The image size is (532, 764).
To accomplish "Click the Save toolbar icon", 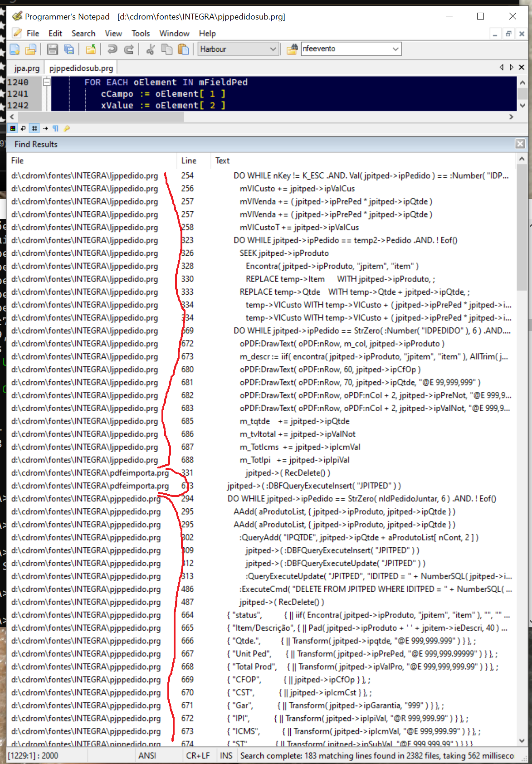I will [x=53, y=49].
